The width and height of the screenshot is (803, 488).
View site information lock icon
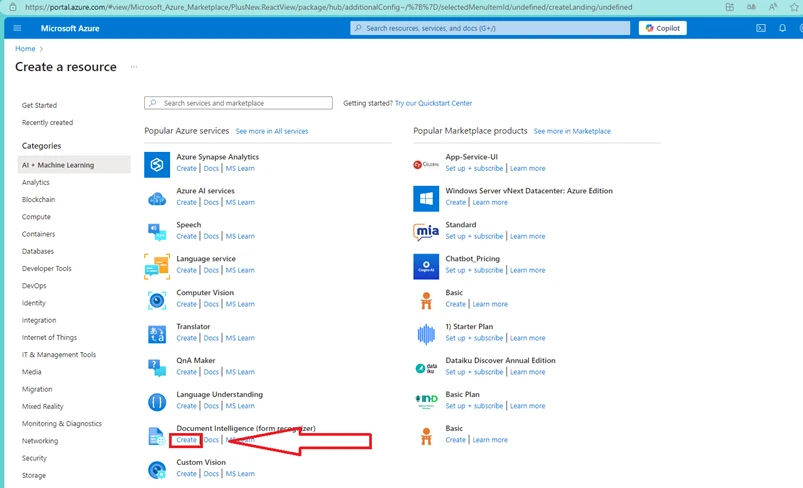coord(13,7)
